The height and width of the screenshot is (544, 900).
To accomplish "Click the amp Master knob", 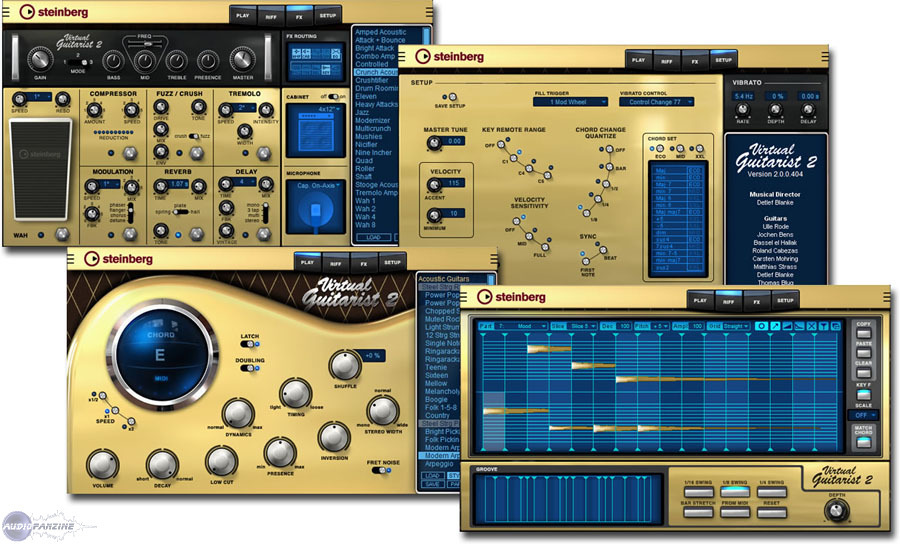I will tap(242, 60).
